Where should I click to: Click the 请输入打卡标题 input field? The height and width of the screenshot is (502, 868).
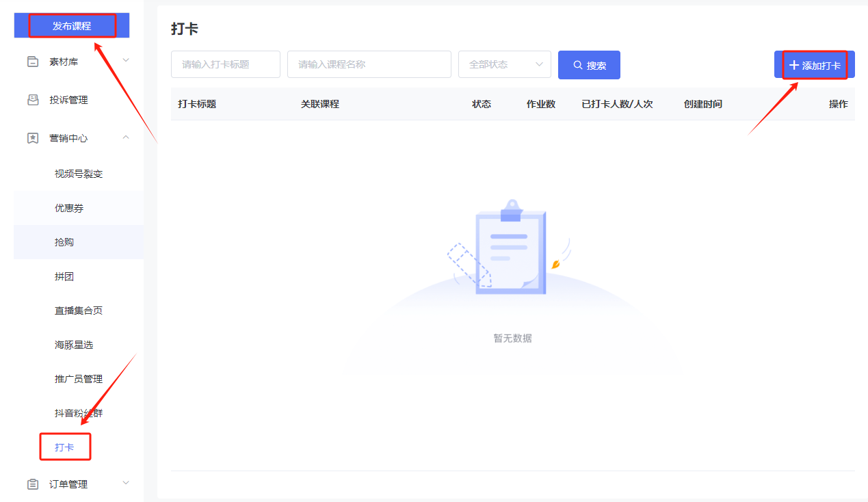point(225,64)
